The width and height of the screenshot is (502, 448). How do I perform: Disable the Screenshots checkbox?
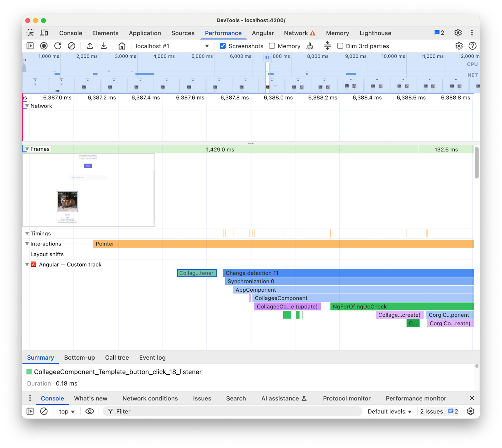[222, 46]
